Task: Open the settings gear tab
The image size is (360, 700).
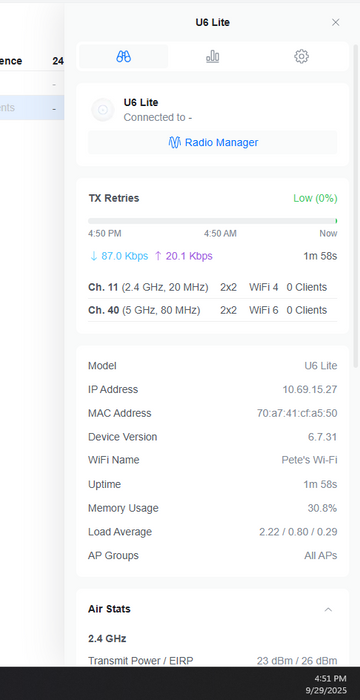Action: click(301, 57)
